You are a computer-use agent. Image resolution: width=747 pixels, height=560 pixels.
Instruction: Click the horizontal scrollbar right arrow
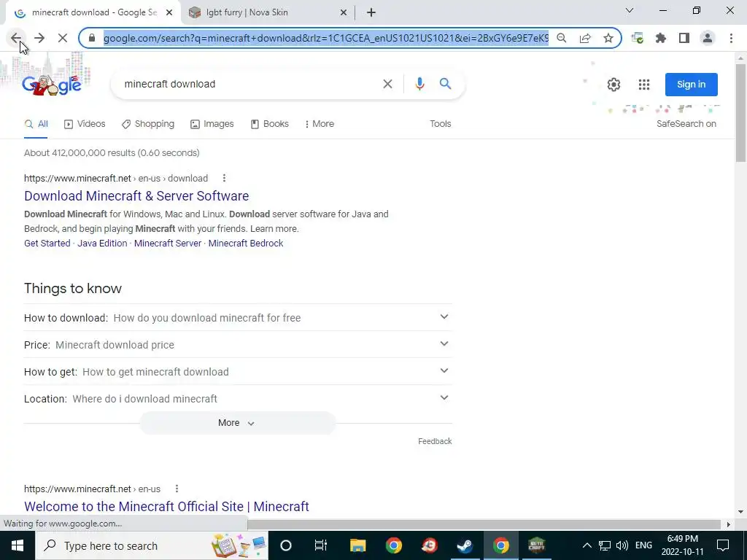point(728,524)
